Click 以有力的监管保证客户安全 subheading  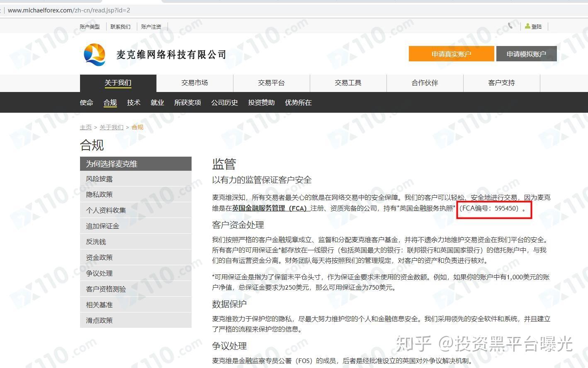262,180
